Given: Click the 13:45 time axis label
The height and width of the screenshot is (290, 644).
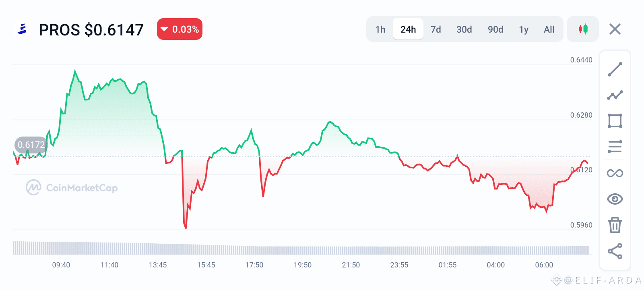Looking at the screenshot, I should (x=158, y=265).
